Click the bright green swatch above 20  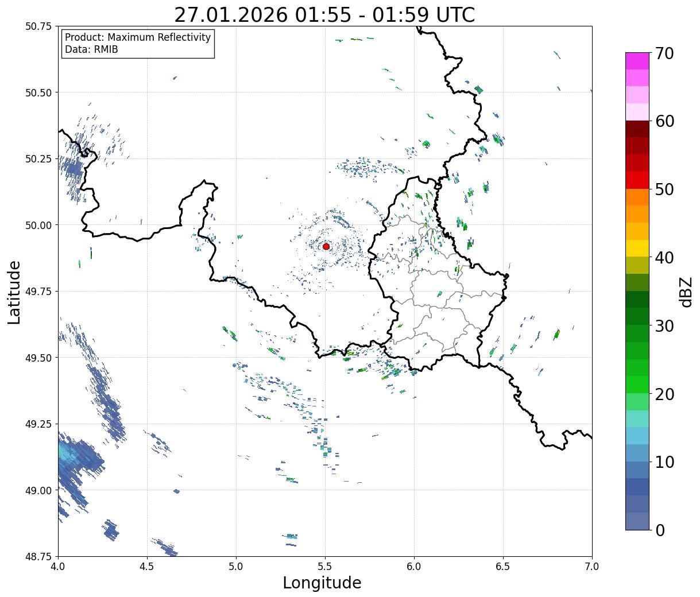click(637, 385)
